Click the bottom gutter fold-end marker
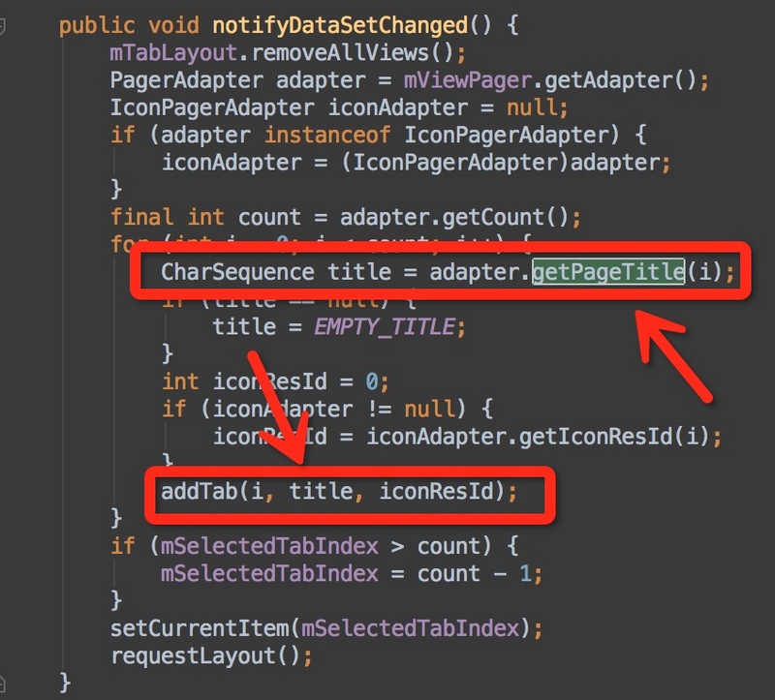Viewport: 775px width, 700px height. (x=2, y=684)
